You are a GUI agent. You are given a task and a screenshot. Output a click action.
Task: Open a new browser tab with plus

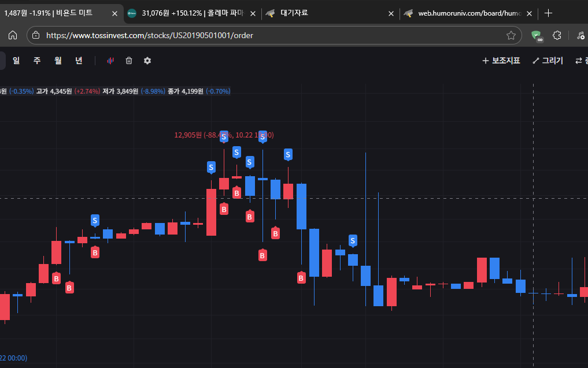548,13
